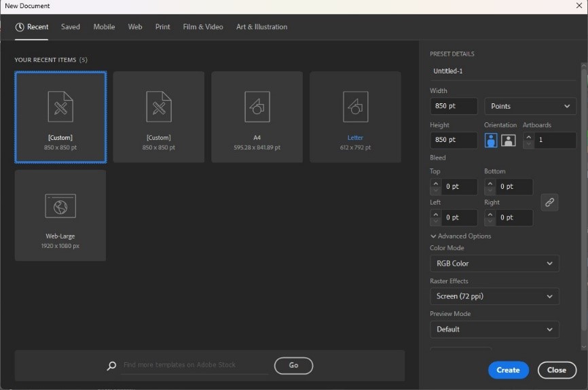This screenshot has height=390, width=588.
Task: Click the scrollbar down arrow
Action: [x=584, y=347]
